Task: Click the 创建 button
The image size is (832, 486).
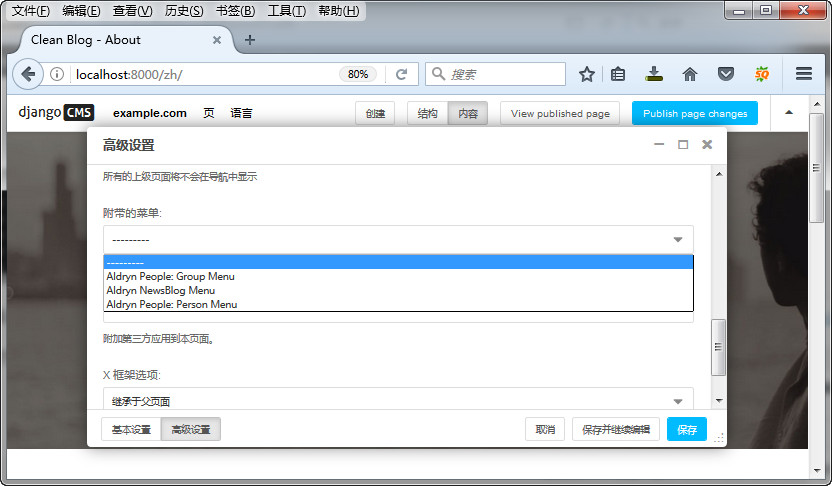Action: coord(375,113)
